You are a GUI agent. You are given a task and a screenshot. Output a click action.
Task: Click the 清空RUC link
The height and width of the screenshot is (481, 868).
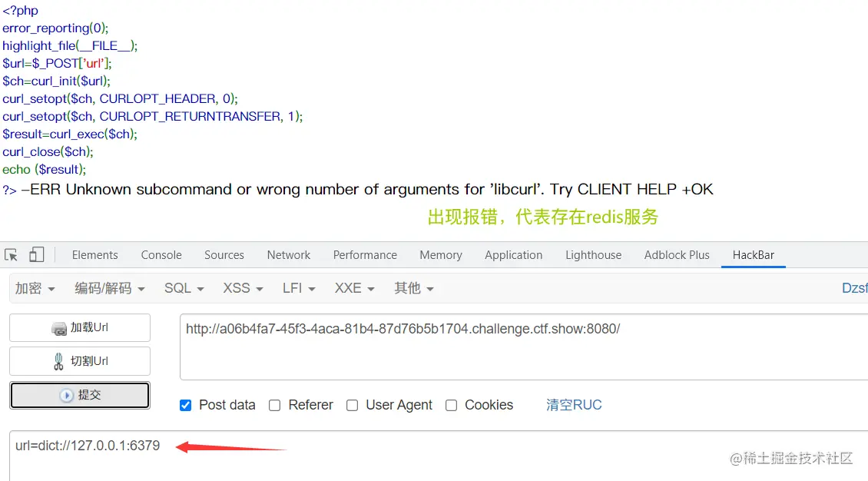click(574, 405)
